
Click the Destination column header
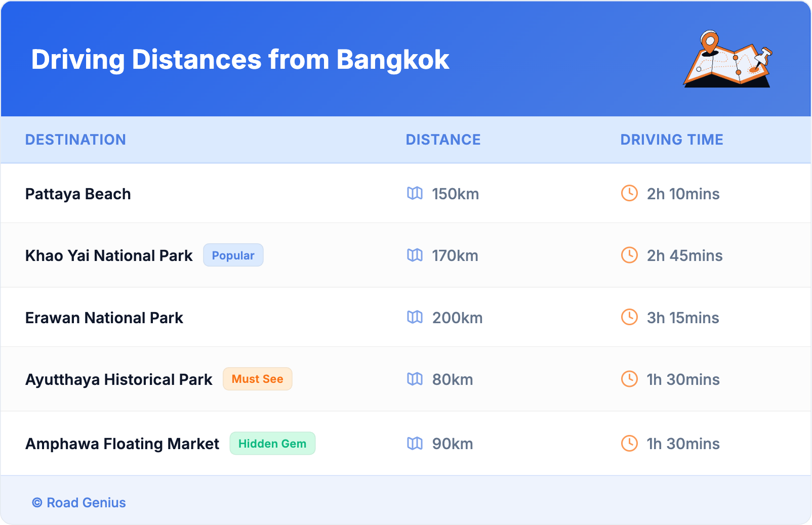click(x=75, y=140)
